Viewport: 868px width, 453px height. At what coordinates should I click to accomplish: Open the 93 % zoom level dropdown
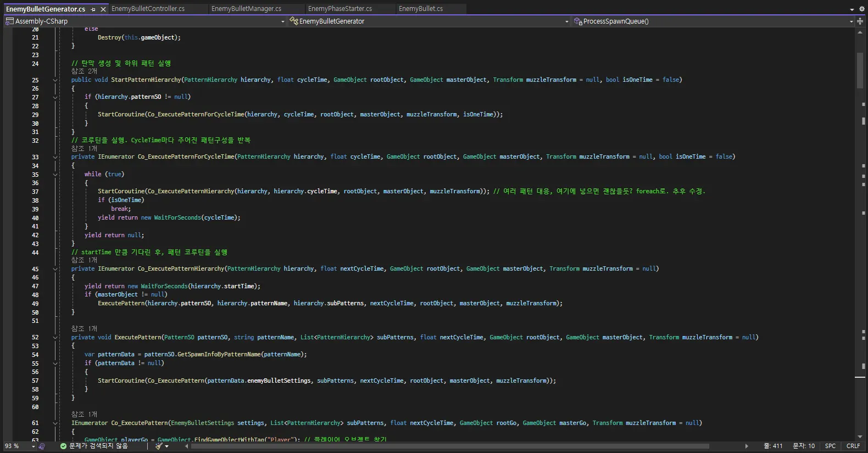tap(33, 446)
